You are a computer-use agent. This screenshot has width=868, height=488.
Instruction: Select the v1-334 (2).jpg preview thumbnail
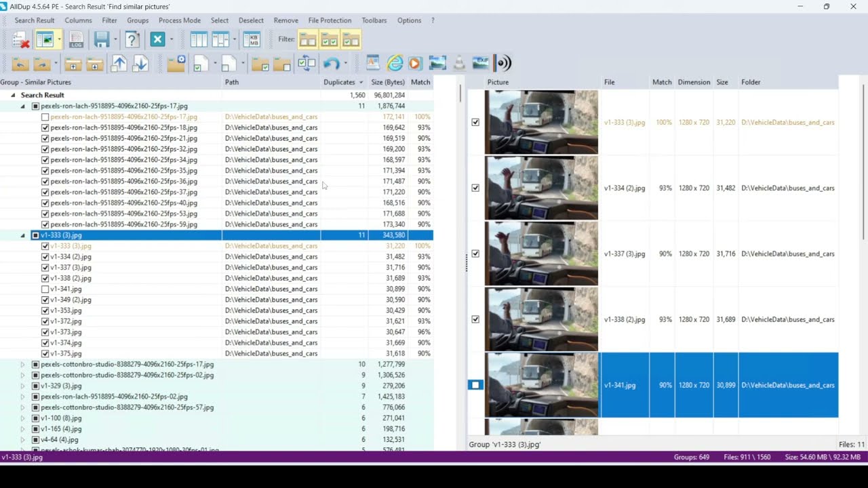click(541, 188)
